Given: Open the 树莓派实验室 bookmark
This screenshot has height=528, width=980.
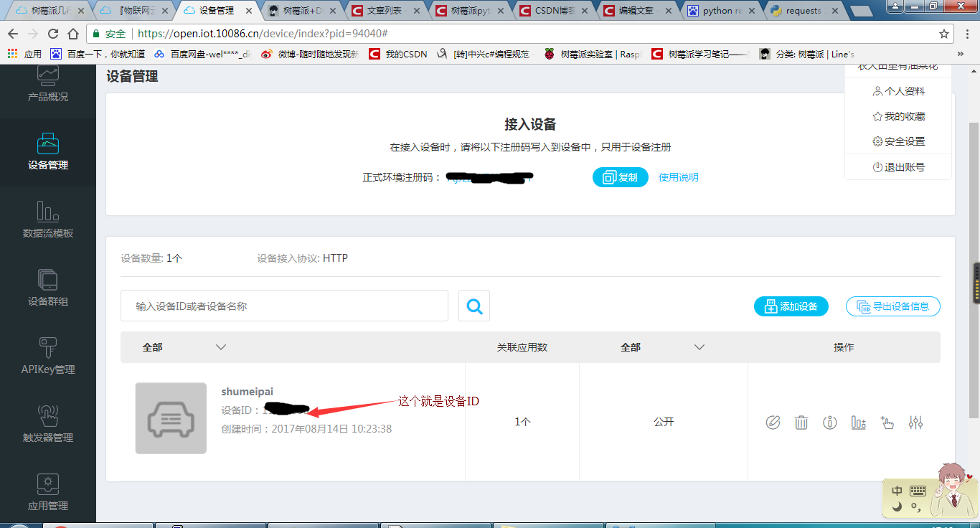Looking at the screenshot, I should (593, 54).
